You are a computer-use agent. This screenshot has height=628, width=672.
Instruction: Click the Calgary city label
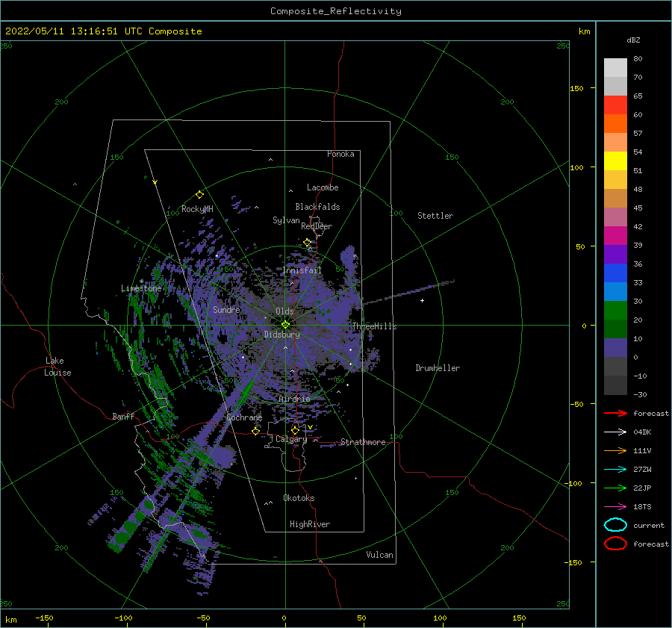(291, 439)
